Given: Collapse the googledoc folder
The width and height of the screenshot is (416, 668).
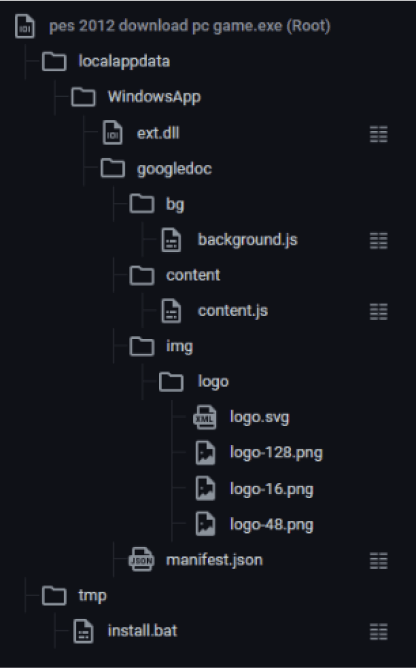Looking at the screenshot, I should [113, 169].
